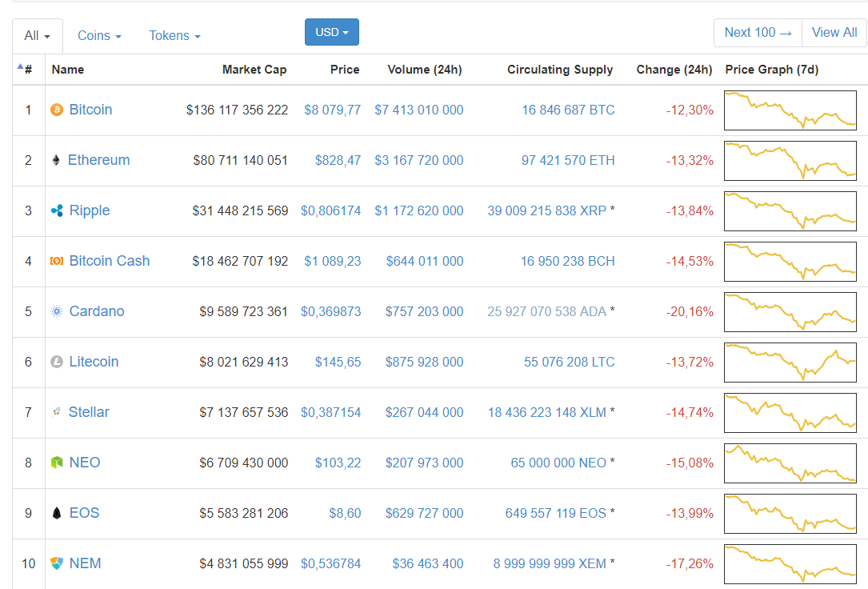The height and width of the screenshot is (589, 868).
Task: Go to Next 100 results
Action: [x=758, y=33]
